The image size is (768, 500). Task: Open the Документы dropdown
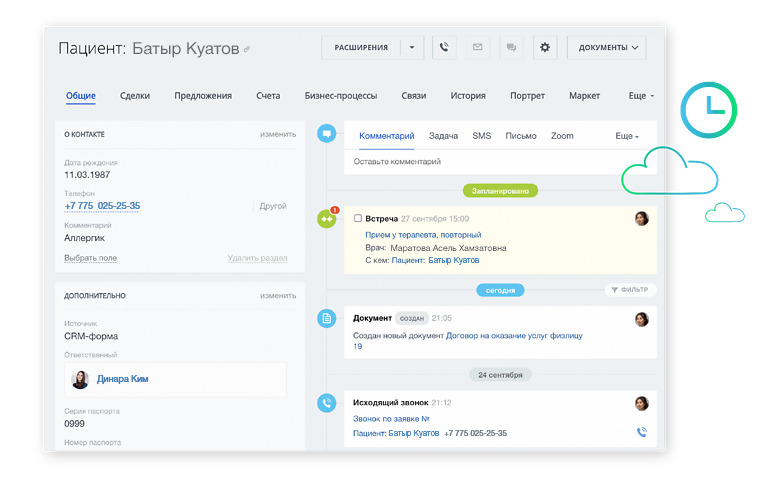(606, 47)
